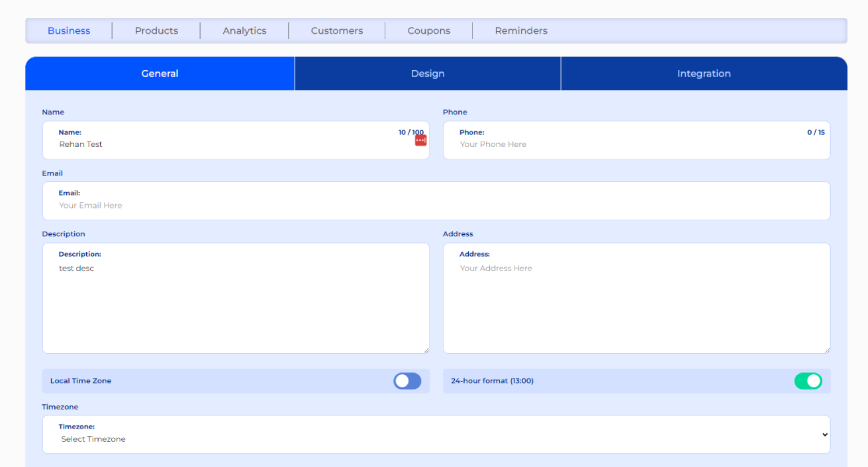The width and height of the screenshot is (868, 467).
Task: Click into the Email input field
Action: click(436, 206)
